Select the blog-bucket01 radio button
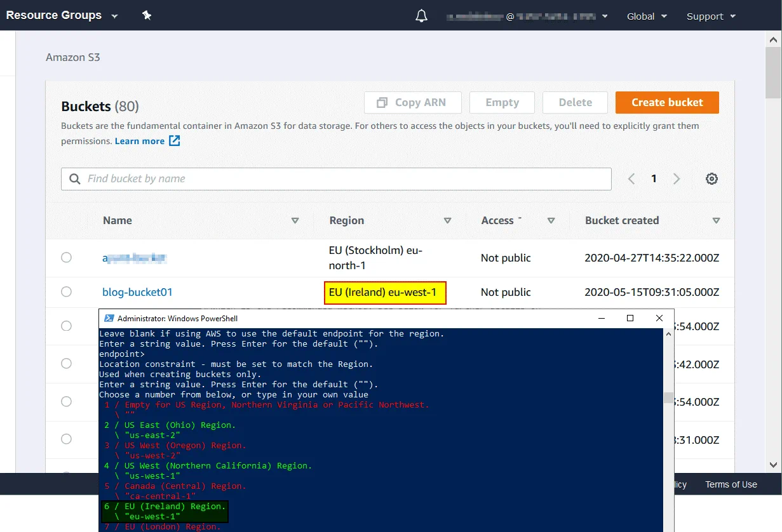 pyautogui.click(x=67, y=291)
